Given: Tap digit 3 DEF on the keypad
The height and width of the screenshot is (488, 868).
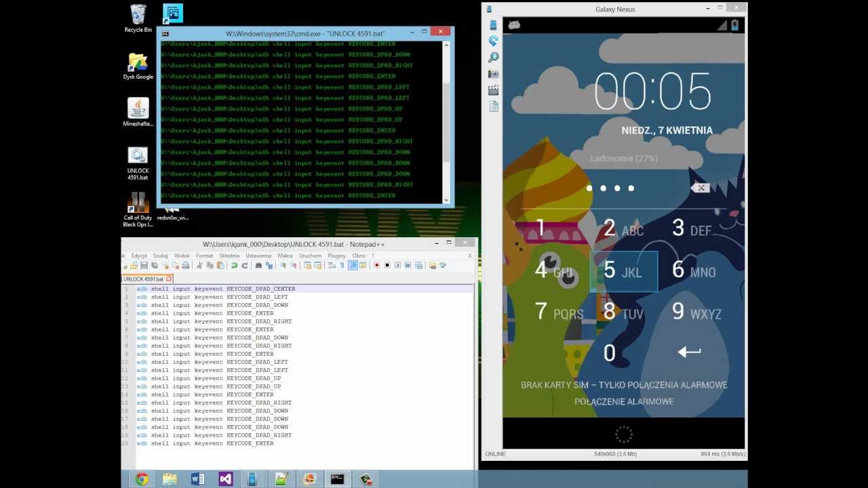Looking at the screenshot, I should (691, 228).
